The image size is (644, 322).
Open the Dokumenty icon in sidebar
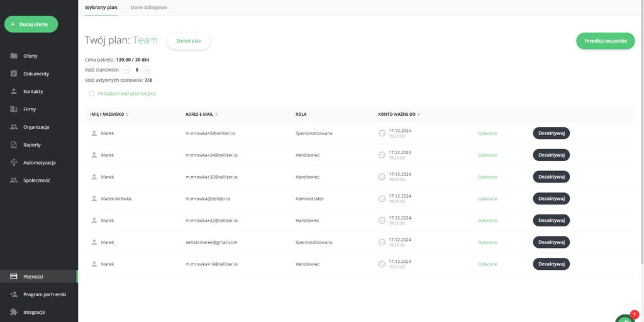pos(14,74)
